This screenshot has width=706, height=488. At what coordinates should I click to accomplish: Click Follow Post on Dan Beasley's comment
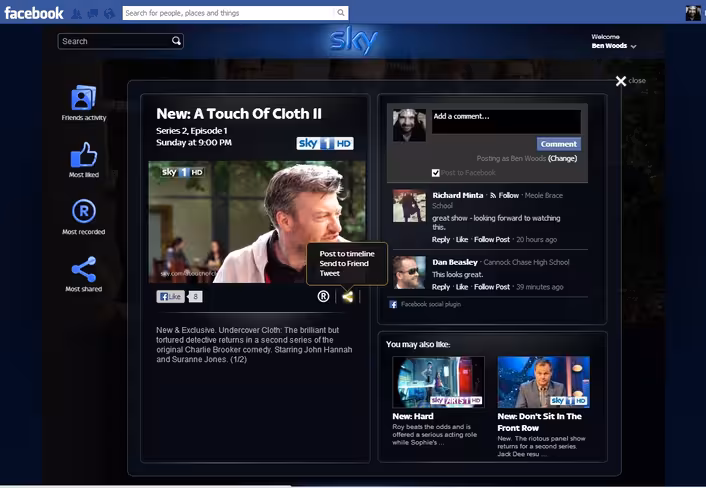(x=492, y=287)
